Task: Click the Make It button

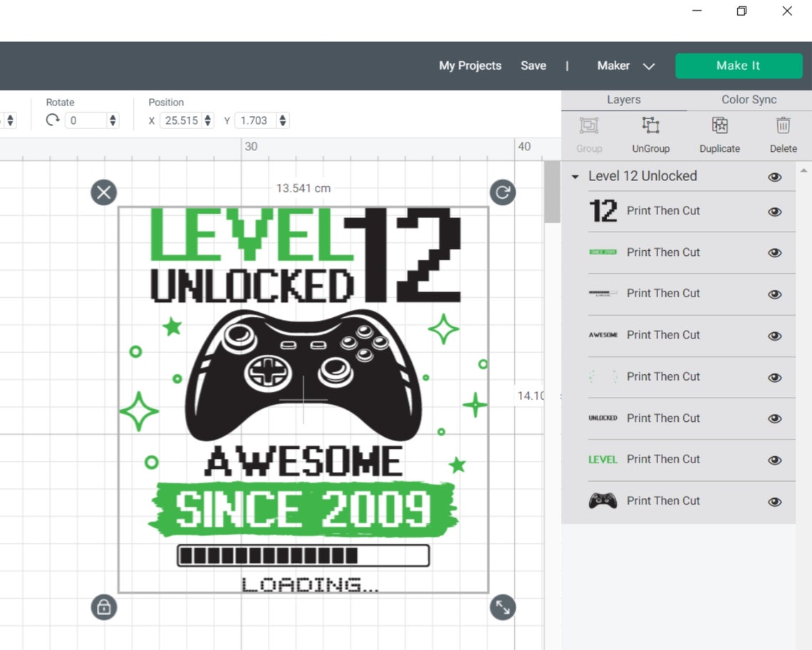Action: (x=739, y=66)
